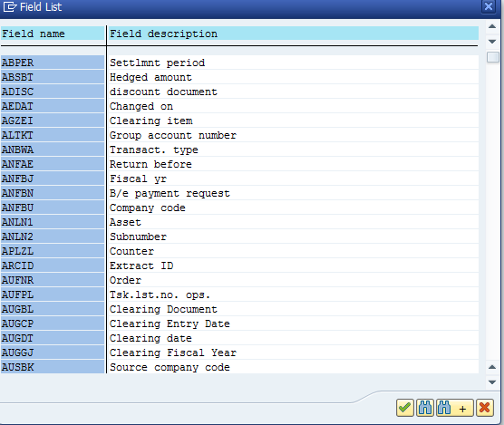The width and height of the screenshot is (504, 425).
Task: Click description 'Subnumber'
Action: point(138,237)
